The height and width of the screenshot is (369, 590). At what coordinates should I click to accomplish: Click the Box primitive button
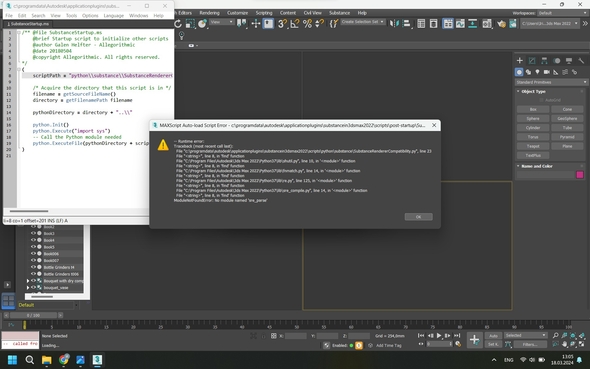click(x=533, y=109)
